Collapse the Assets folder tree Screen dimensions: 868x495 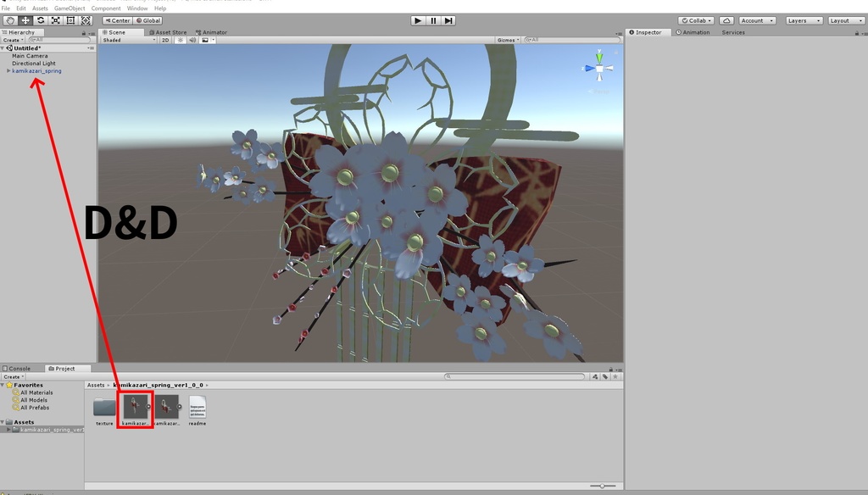click(x=3, y=422)
